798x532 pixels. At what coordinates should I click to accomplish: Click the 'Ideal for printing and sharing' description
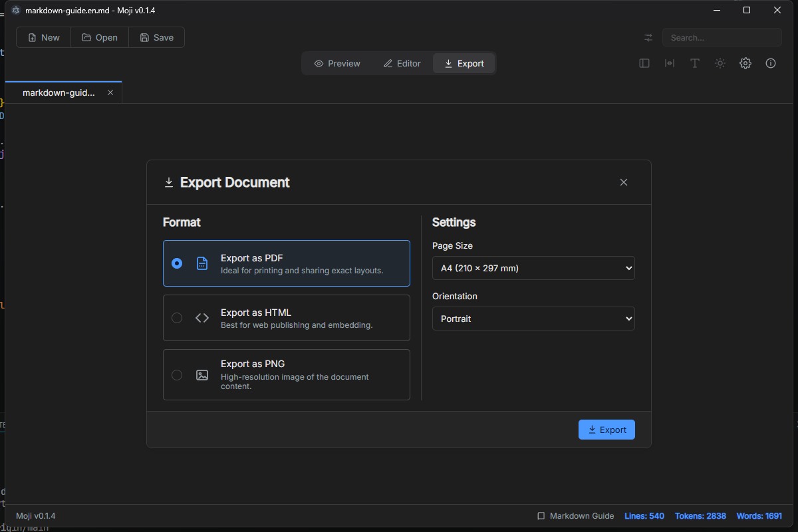(302, 271)
